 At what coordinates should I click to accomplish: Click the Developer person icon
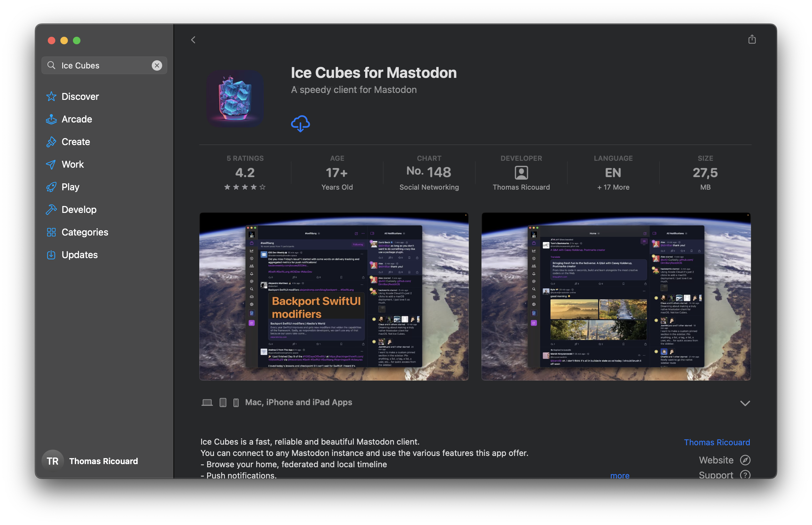tap(521, 173)
